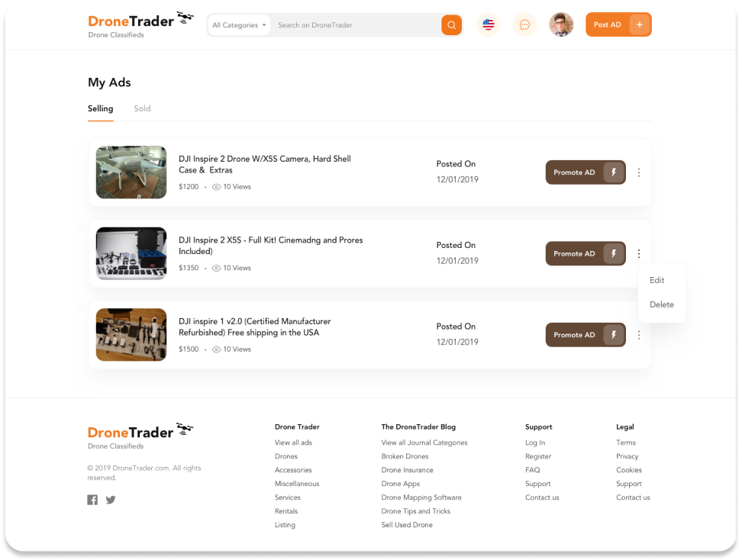Screen dimensions: 742x560
Task: Open Terms legal link
Action: tap(626, 443)
